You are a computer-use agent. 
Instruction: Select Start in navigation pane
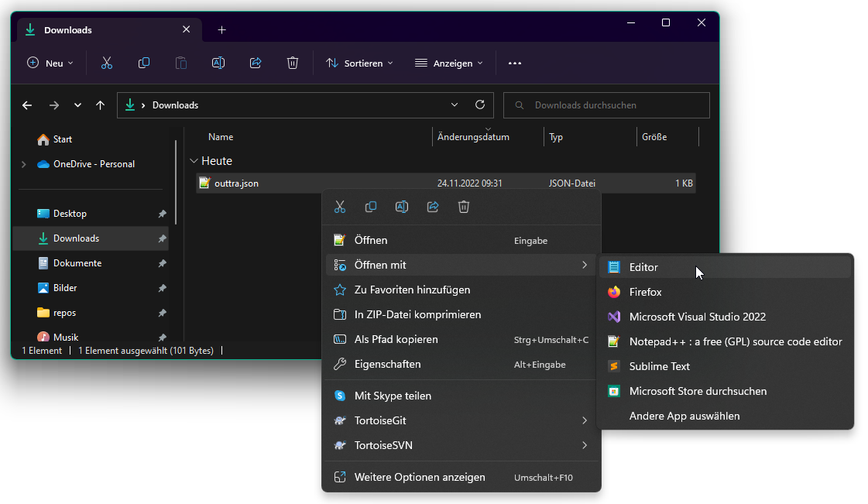click(x=54, y=139)
